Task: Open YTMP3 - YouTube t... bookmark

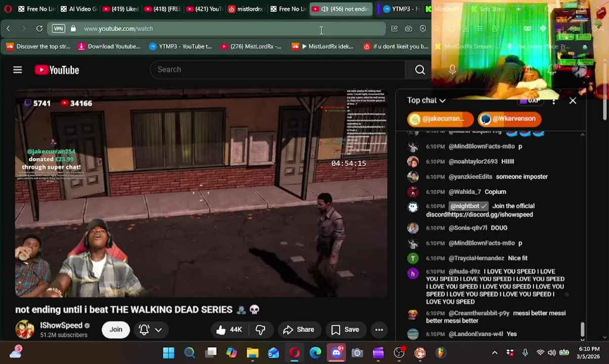Action: pos(181,47)
